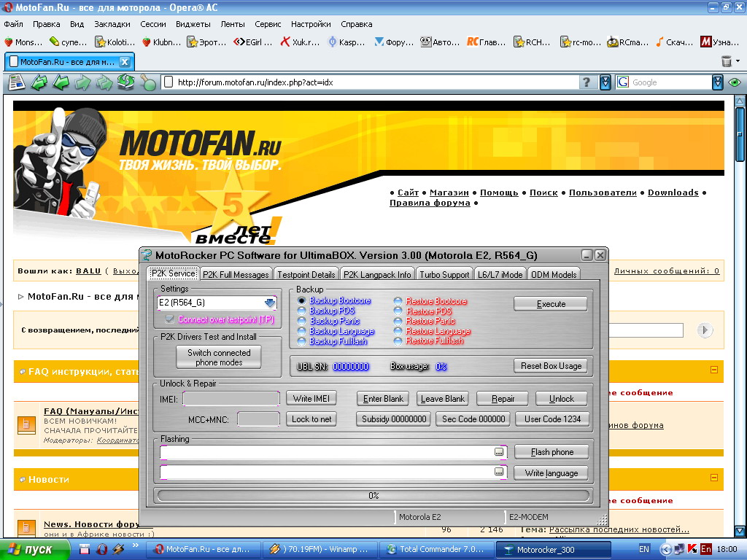The image size is (747, 560).
Task: Select Restore PDS option
Action: (x=398, y=311)
